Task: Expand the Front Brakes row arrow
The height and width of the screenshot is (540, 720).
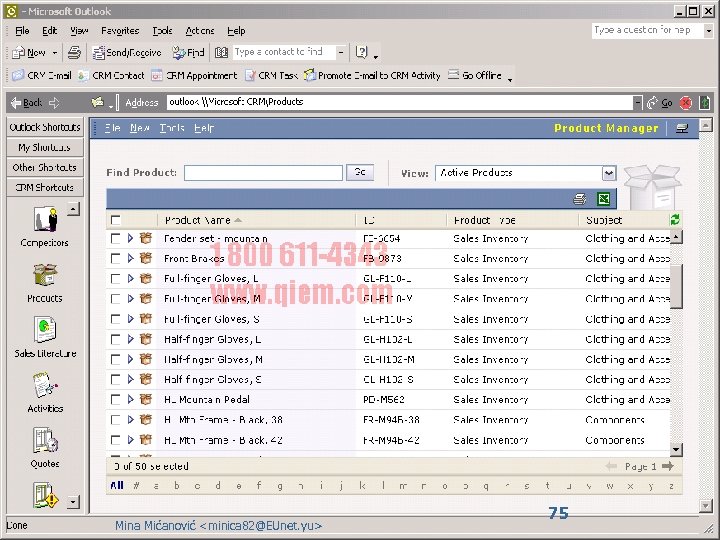Action: tap(130, 259)
